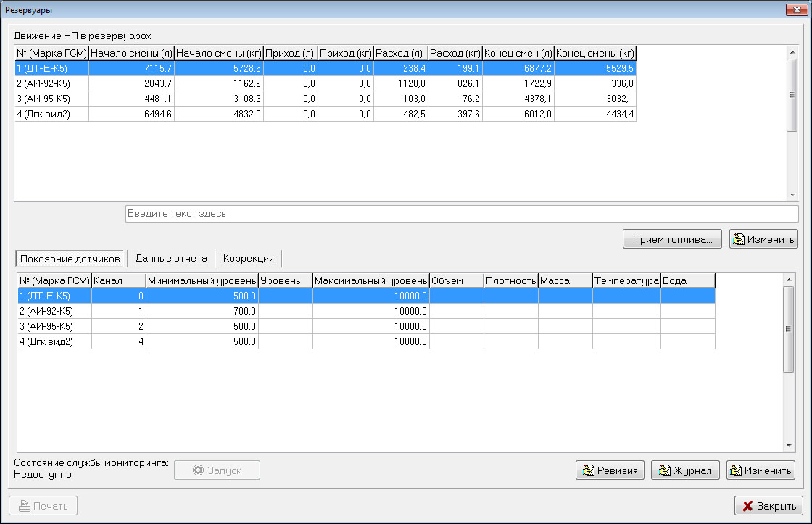Select row 3 (АИ-95-К5) in the upper table

point(326,99)
